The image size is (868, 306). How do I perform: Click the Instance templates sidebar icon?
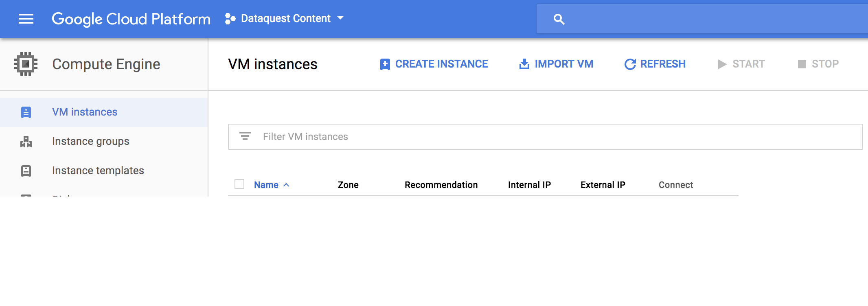click(x=26, y=171)
